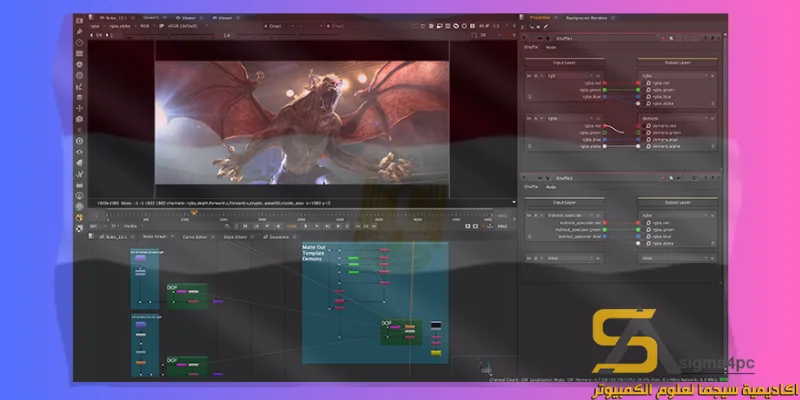800x400 pixels.
Task: Open the 3D nodes cube icon
Action: [80, 119]
